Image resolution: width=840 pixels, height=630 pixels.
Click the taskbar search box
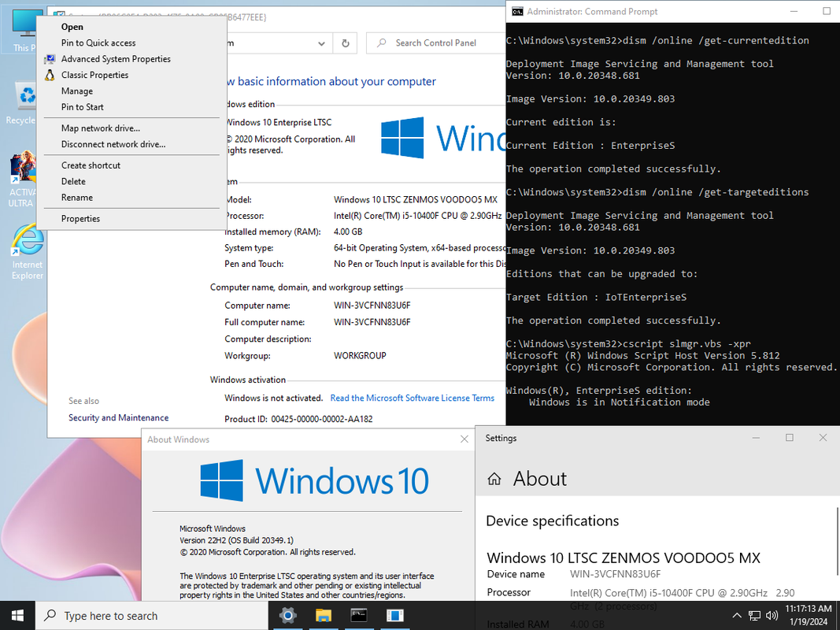coord(152,616)
